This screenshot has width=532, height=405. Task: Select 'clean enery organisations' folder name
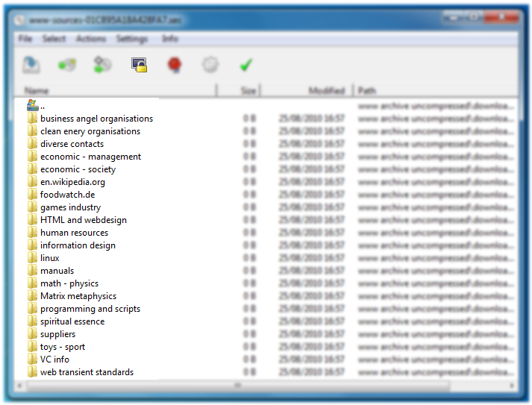90,131
